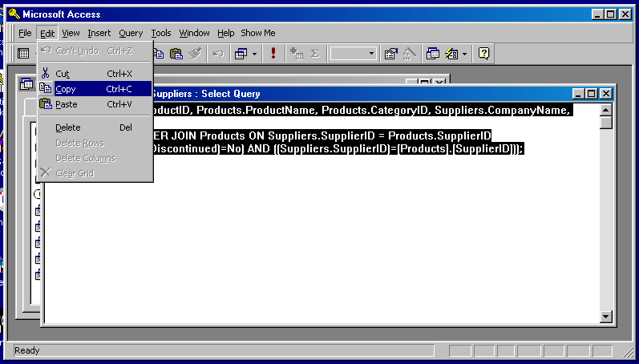This screenshot has width=639, height=364.
Task: Click the SQL window scroll up arrow
Action: tap(606, 110)
